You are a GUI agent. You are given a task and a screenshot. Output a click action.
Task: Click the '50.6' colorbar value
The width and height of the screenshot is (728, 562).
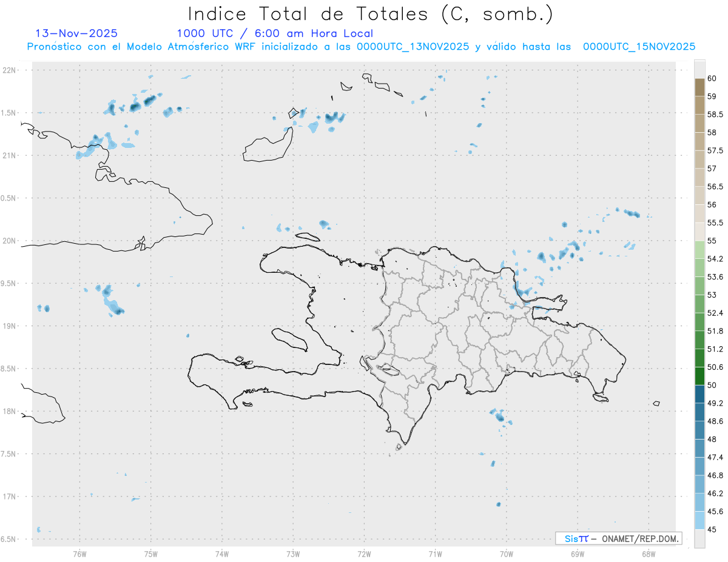715,367
